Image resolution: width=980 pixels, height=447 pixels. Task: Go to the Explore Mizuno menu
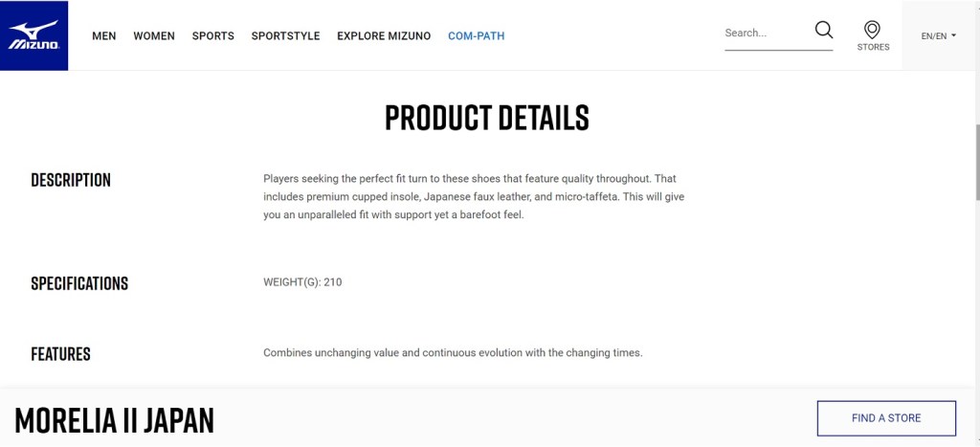(x=384, y=36)
